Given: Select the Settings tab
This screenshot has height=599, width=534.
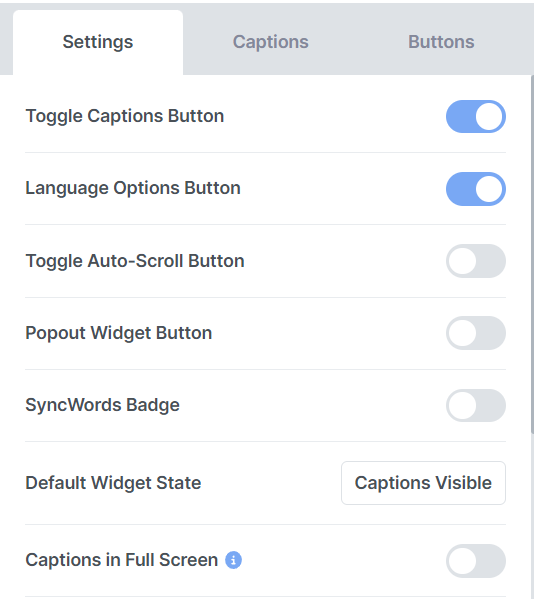Looking at the screenshot, I should (98, 42).
